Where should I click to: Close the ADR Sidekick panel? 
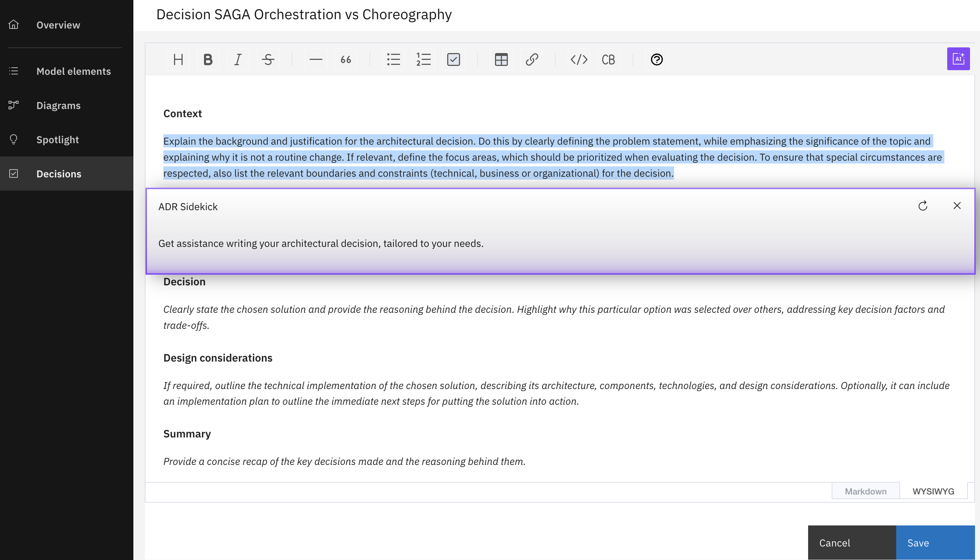pos(957,206)
